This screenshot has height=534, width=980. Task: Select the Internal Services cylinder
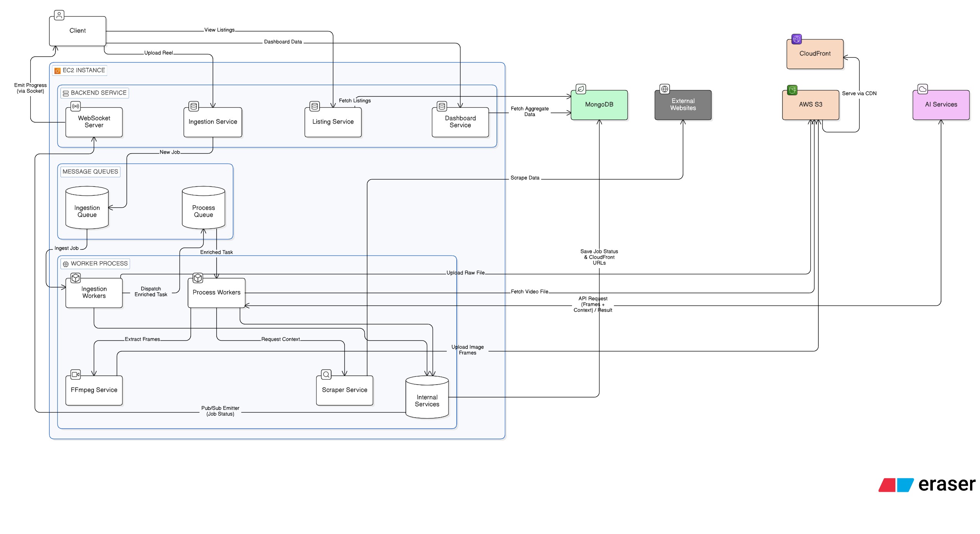point(427,397)
